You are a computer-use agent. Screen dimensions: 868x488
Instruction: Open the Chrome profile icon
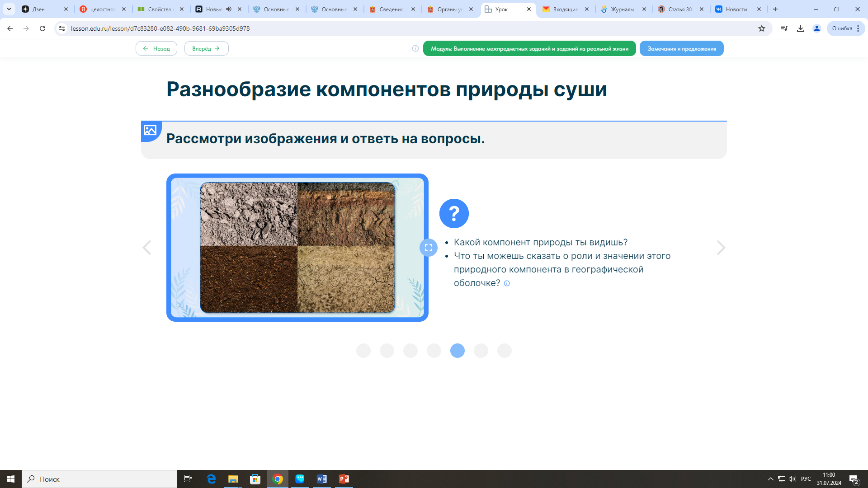[817, 28]
